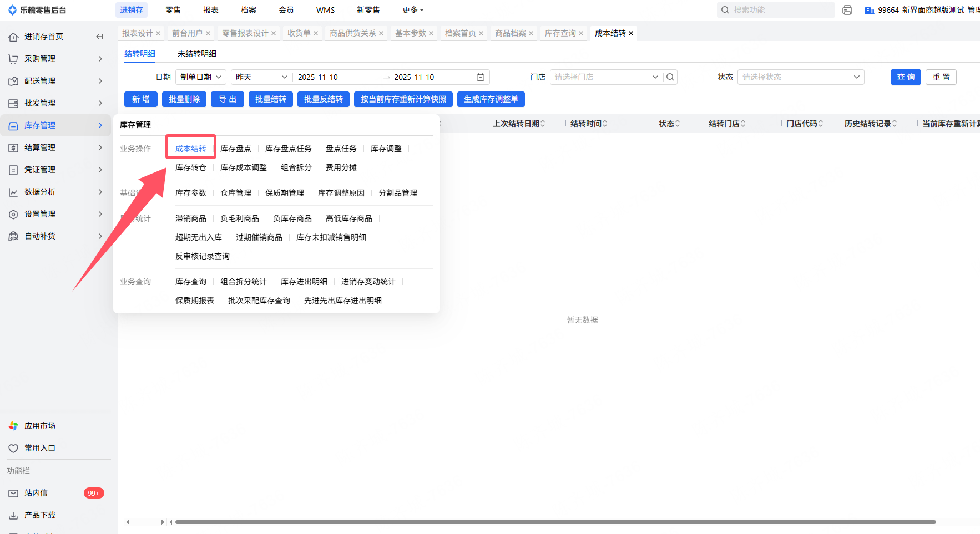Click the 99+ unread badge
The width and height of the screenshot is (980, 534).
[x=94, y=493]
